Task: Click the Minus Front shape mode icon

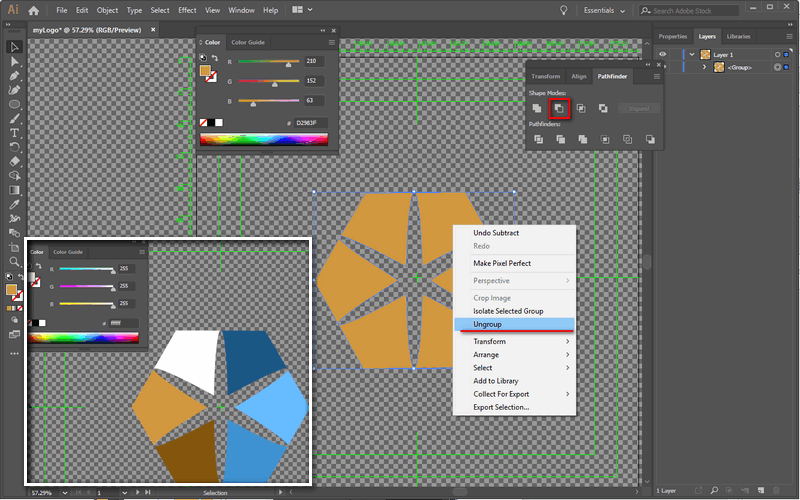Action: [560, 108]
